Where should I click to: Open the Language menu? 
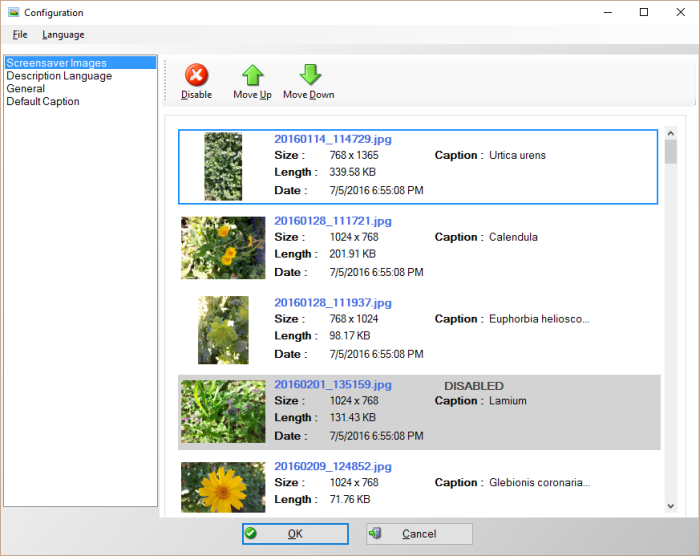point(63,35)
